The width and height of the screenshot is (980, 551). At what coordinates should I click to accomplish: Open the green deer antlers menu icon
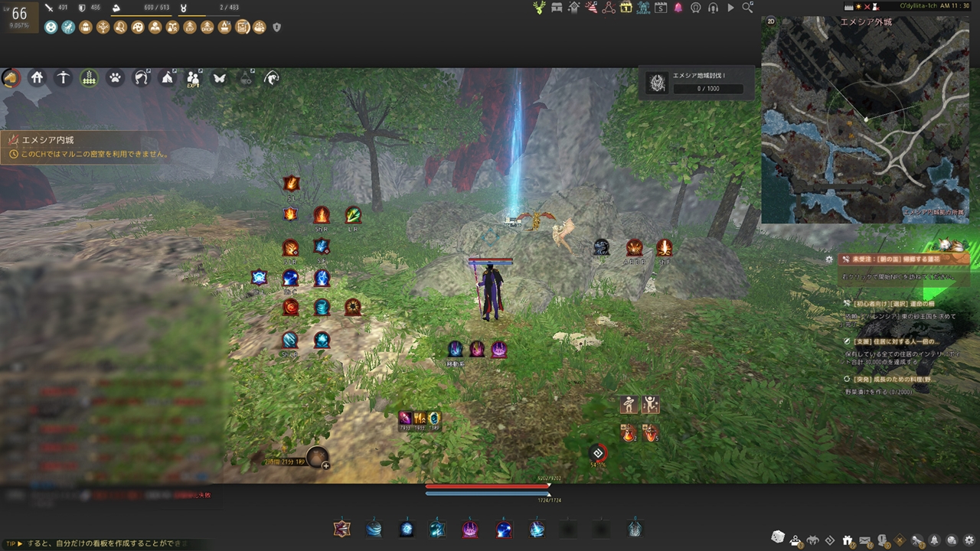tap(540, 8)
